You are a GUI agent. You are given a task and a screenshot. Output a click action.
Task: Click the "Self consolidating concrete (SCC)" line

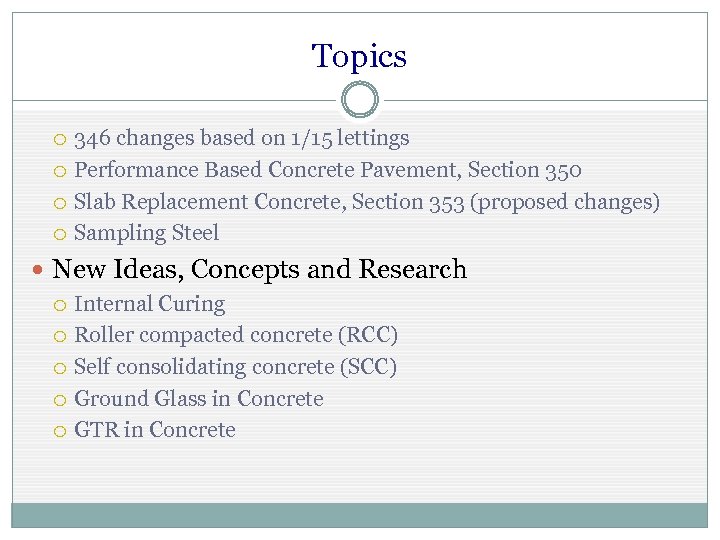(x=236, y=367)
